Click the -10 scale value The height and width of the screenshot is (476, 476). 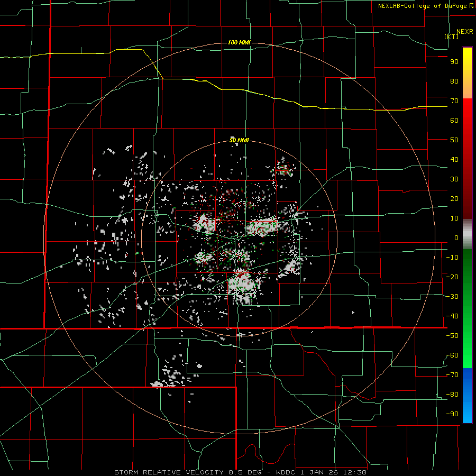(x=452, y=258)
